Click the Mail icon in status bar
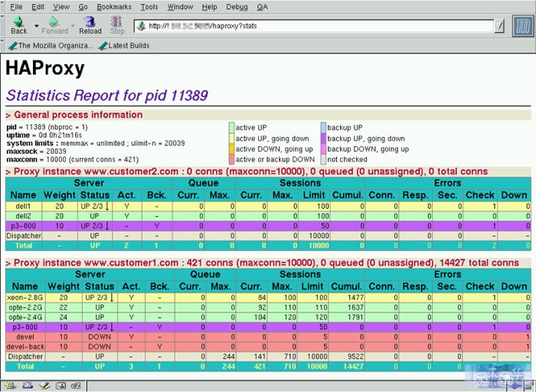Viewport: 536px width, 392px height. (28, 386)
